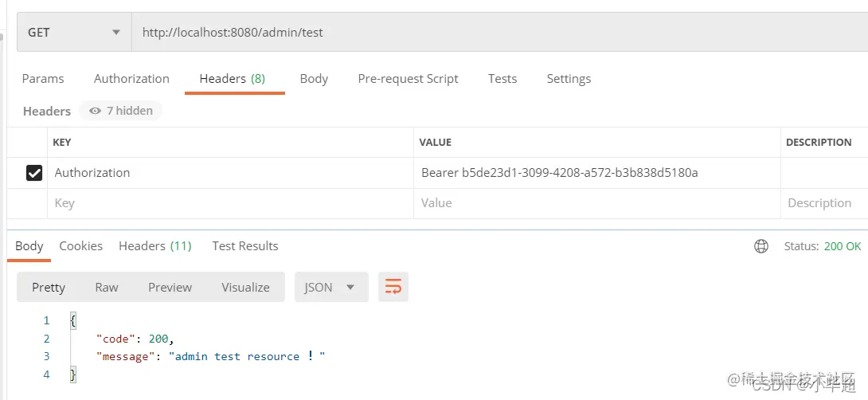This screenshot has height=400, width=868.
Task: Edit the Bearer token value cell
Action: (x=596, y=173)
